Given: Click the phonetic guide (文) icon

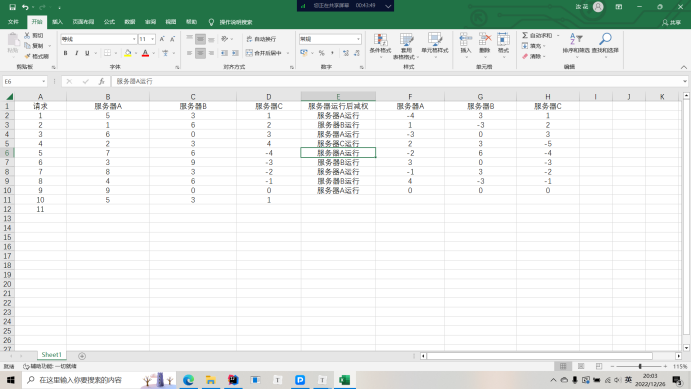Looking at the screenshot, I should tap(165, 53).
